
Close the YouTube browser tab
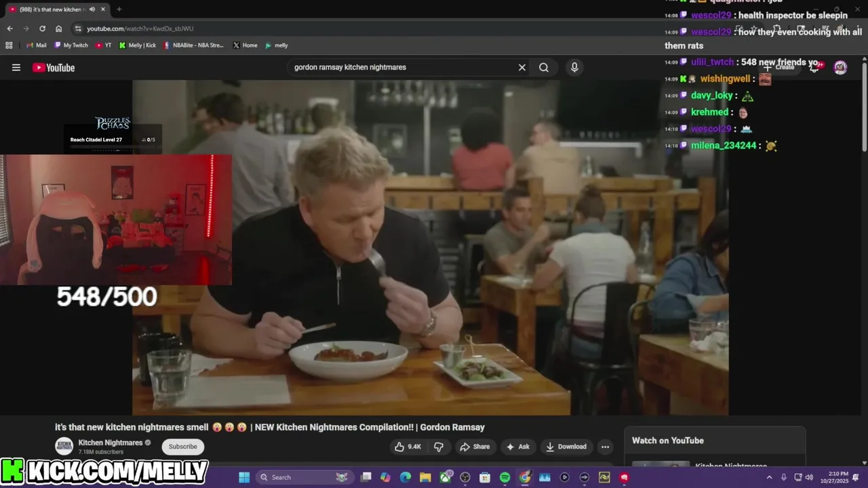click(103, 9)
